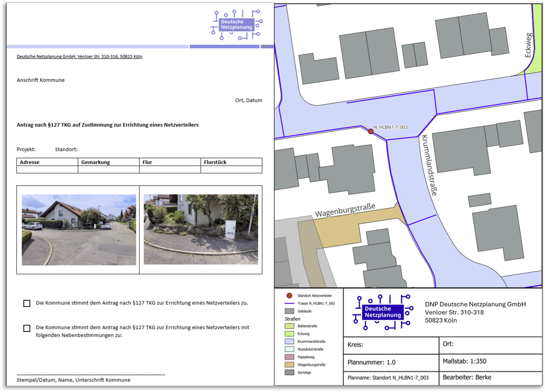The width and height of the screenshot is (545, 392).
Task: Click the Wagenburgstraße legend color swatch
Action: point(289,365)
